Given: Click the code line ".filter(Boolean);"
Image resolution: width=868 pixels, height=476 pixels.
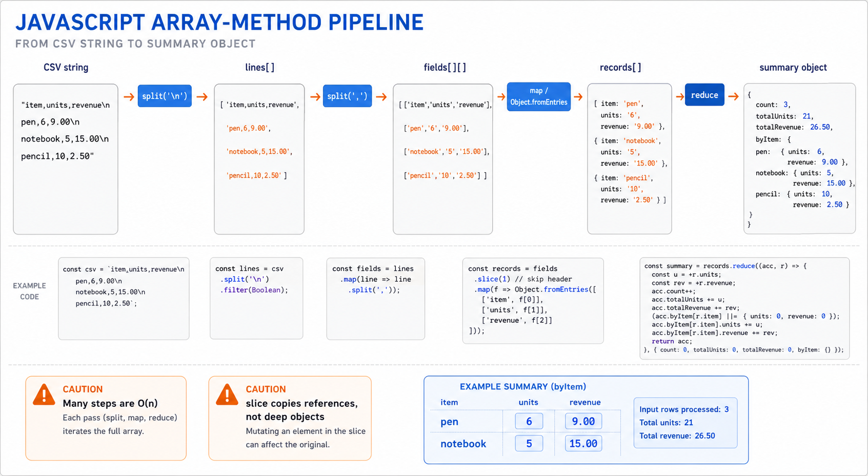Looking at the screenshot, I should pos(254,290).
